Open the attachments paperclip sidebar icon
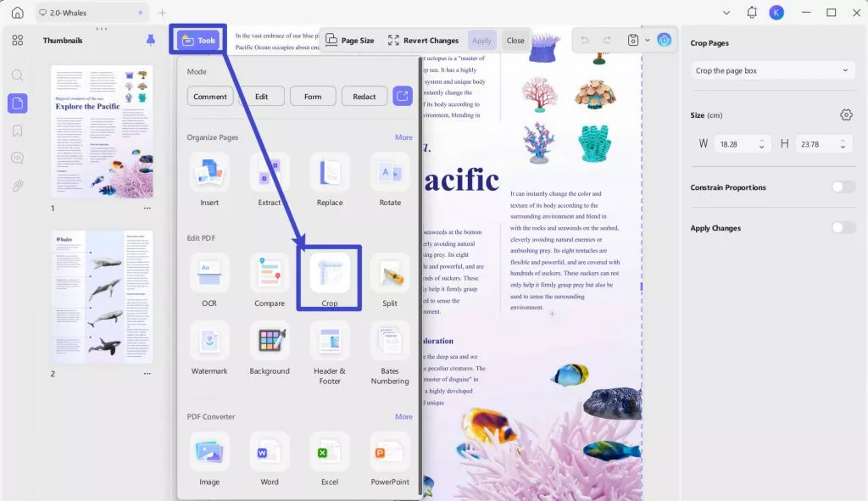Viewport: 868px width, 501px height. point(18,186)
